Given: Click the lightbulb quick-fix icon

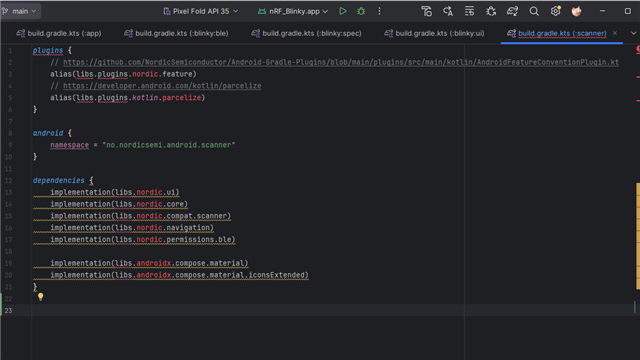Looking at the screenshot, I should click(x=40, y=297).
